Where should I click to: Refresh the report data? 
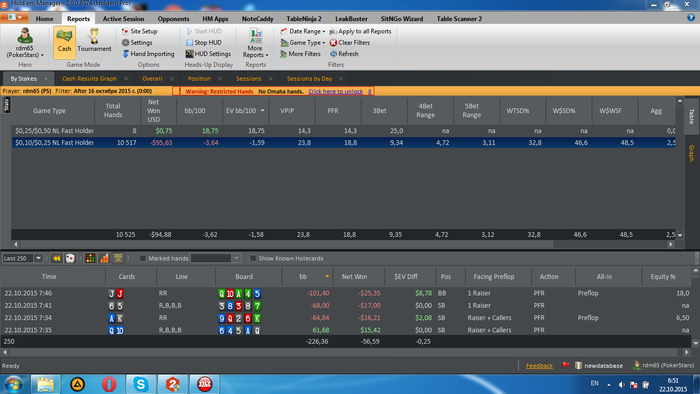pyautogui.click(x=344, y=54)
